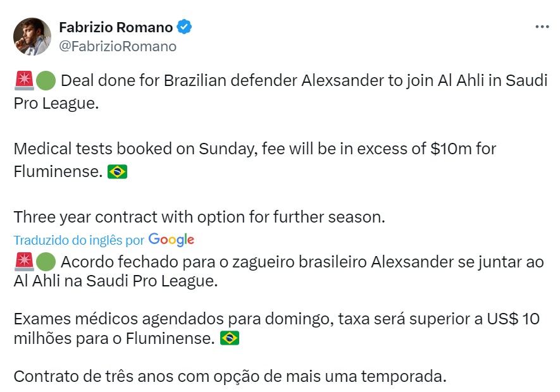Click the red siren emoji in English tweet

(24, 80)
